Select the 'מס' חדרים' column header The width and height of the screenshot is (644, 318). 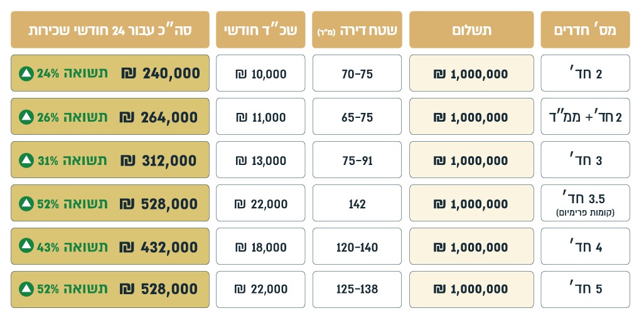point(585,29)
